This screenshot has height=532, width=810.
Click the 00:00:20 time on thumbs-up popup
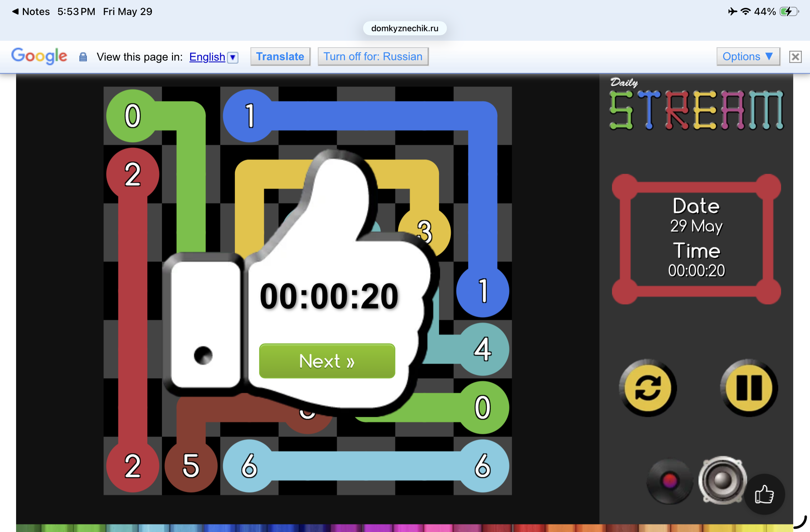tap(329, 296)
